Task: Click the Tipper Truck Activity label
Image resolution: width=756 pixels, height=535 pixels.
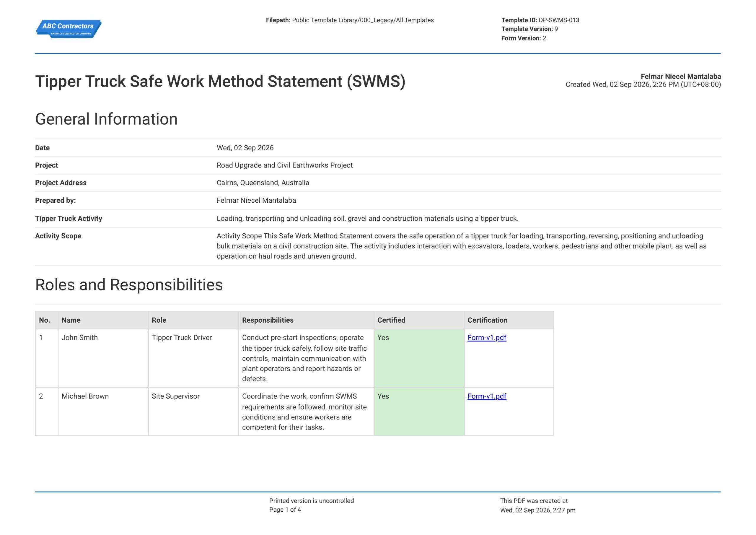Action: [x=69, y=219]
